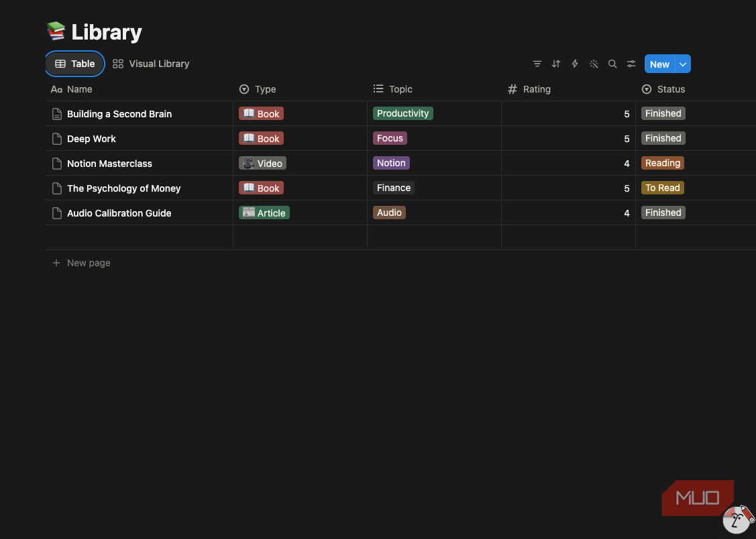Open Building a Second Brain page
The width and height of the screenshot is (756, 539).
click(x=119, y=114)
